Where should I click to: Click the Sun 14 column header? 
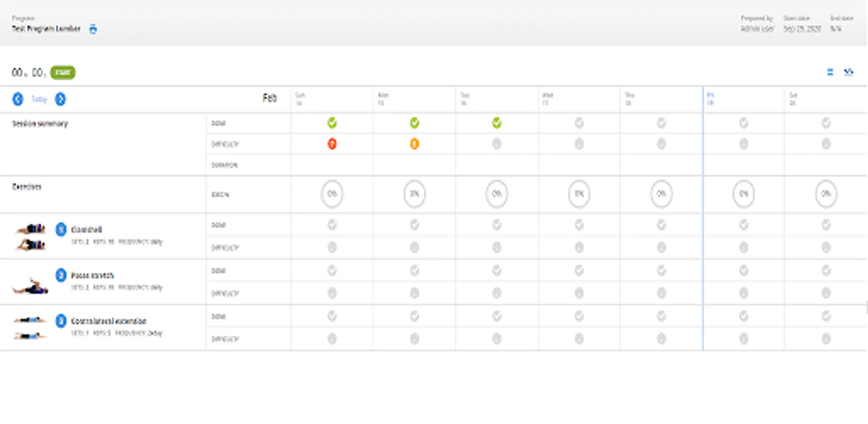pyautogui.click(x=332, y=99)
